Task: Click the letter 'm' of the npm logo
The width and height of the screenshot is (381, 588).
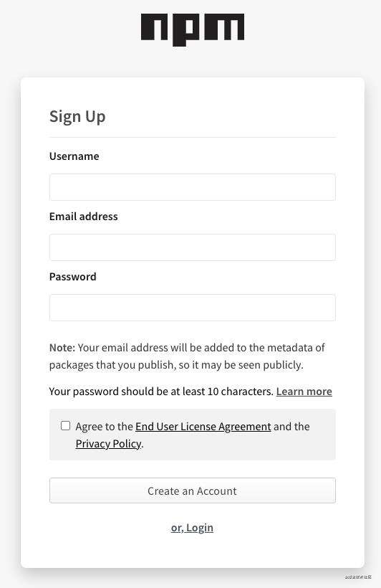Action: [x=223, y=27]
